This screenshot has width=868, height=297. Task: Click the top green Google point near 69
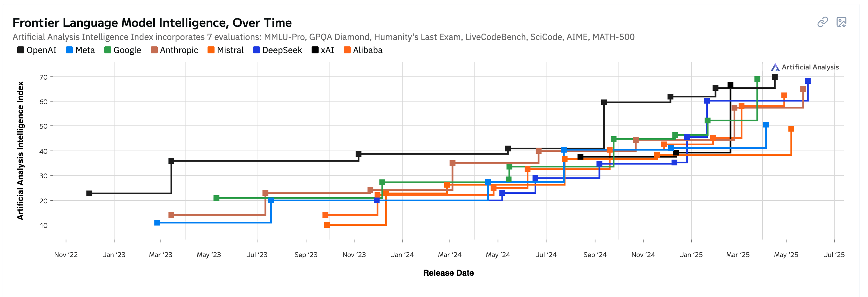tap(757, 79)
